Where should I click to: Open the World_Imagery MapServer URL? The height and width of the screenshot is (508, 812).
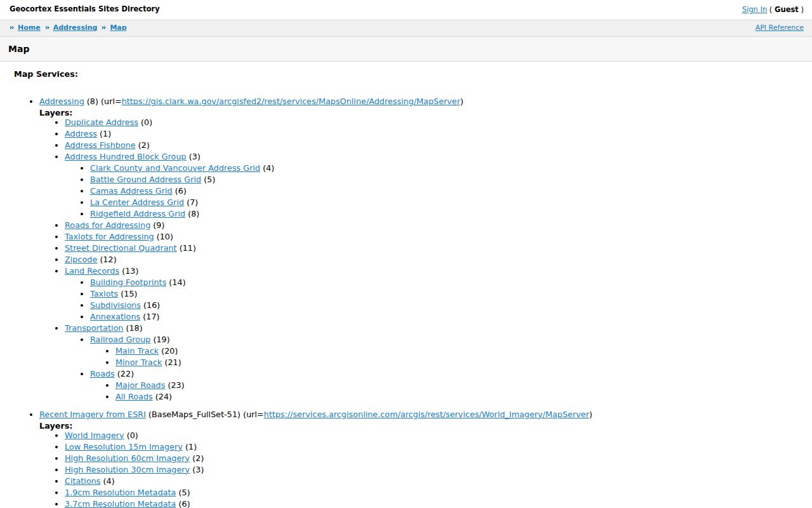tap(426, 415)
